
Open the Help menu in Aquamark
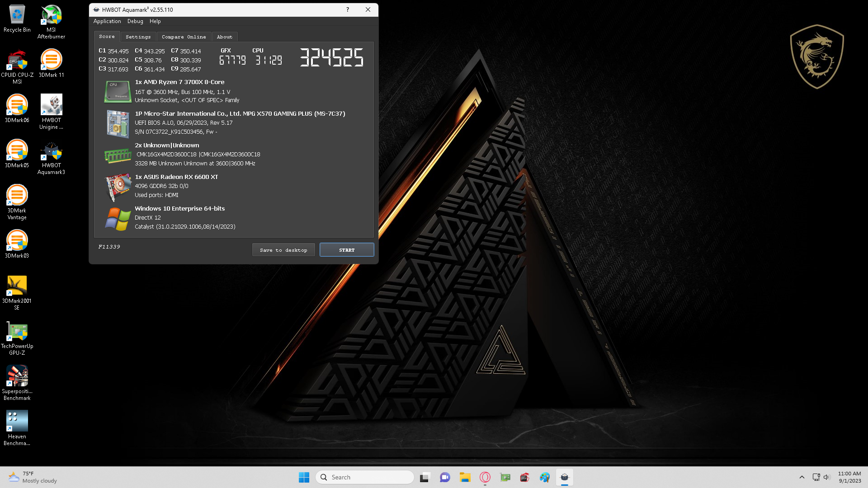pyautogui.click(x=155, y=21)
